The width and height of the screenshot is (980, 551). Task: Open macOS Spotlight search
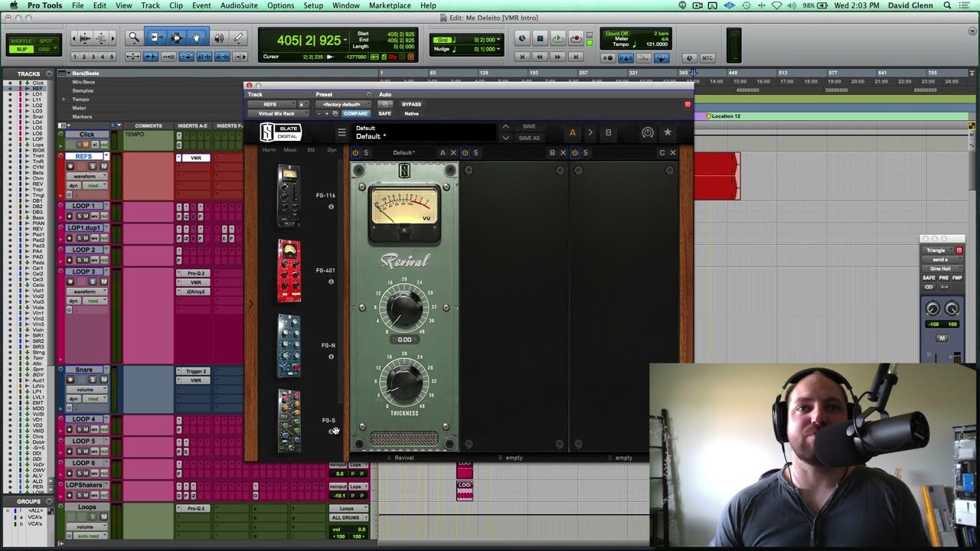[947, 5]
